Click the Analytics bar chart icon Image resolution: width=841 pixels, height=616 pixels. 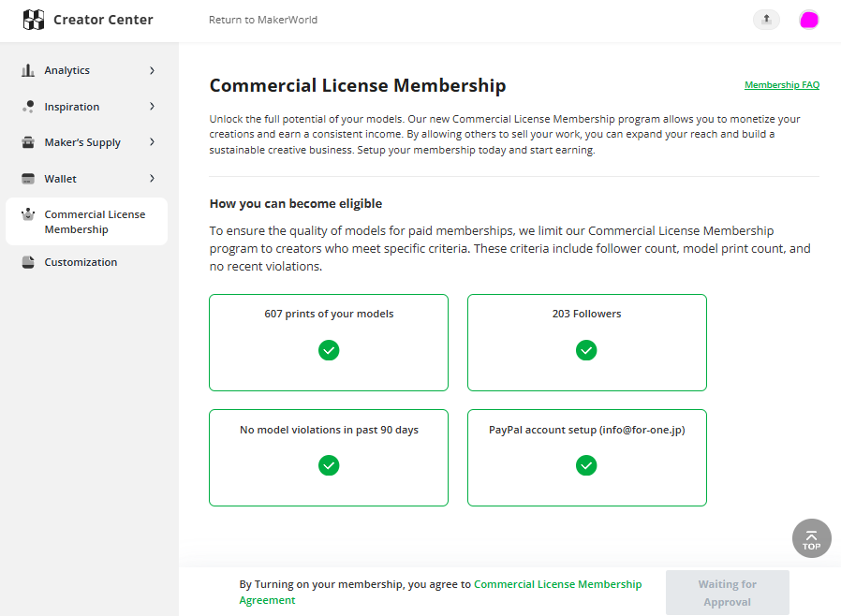click(x=28, y=70)
